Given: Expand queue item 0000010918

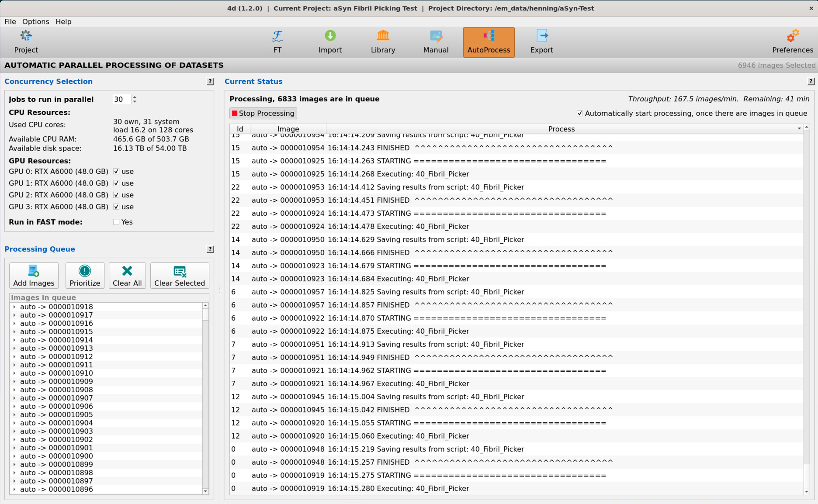Looking at the screenshot, I should [14, 307].
